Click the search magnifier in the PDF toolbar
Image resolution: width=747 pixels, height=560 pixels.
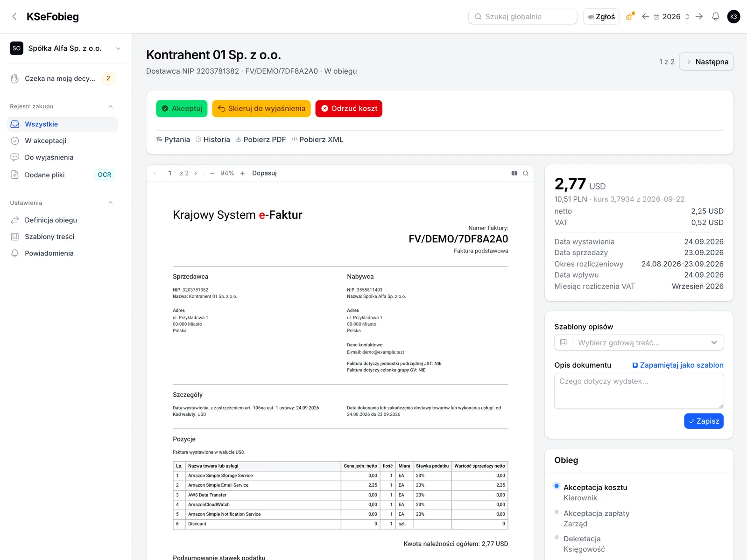pyautogui.click(x=526, y=173)
